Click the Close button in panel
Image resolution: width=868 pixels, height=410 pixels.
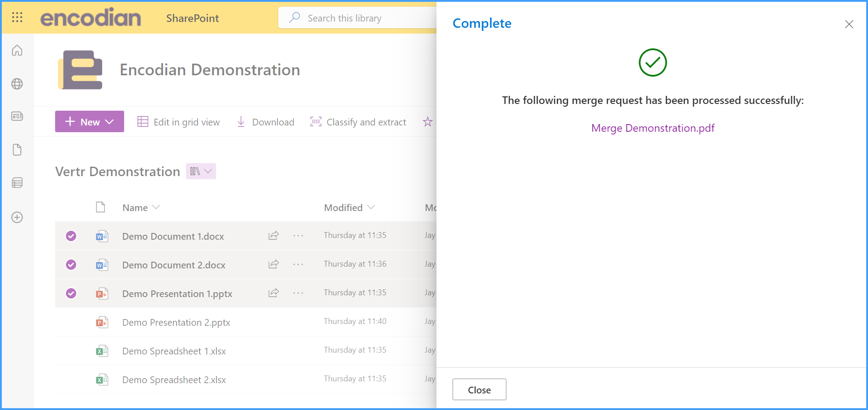479,389
